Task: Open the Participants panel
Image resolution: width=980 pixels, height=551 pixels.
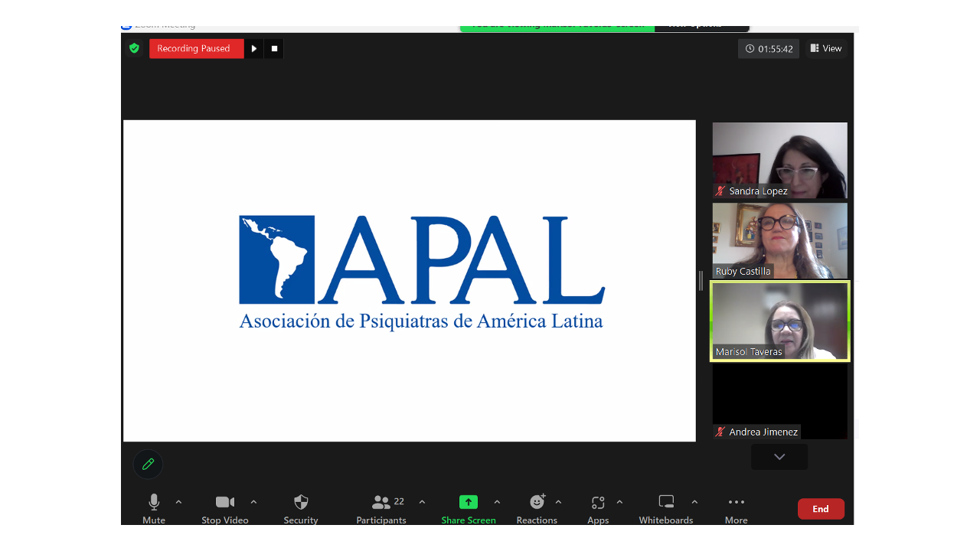Action: (381, 509)
